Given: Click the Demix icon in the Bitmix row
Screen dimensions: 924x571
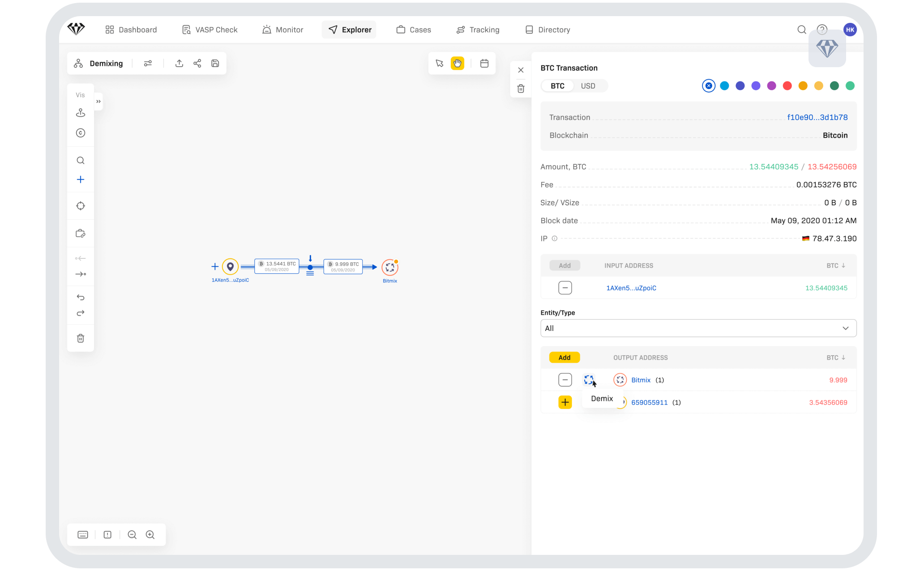Looking at the screenshot, I should (589, 380).
